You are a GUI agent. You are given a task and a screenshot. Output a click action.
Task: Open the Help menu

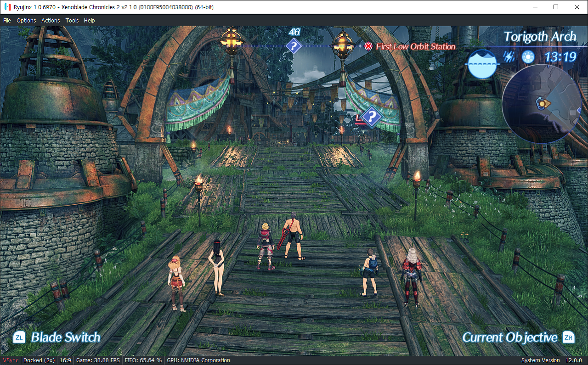click(x=90, y=20)
